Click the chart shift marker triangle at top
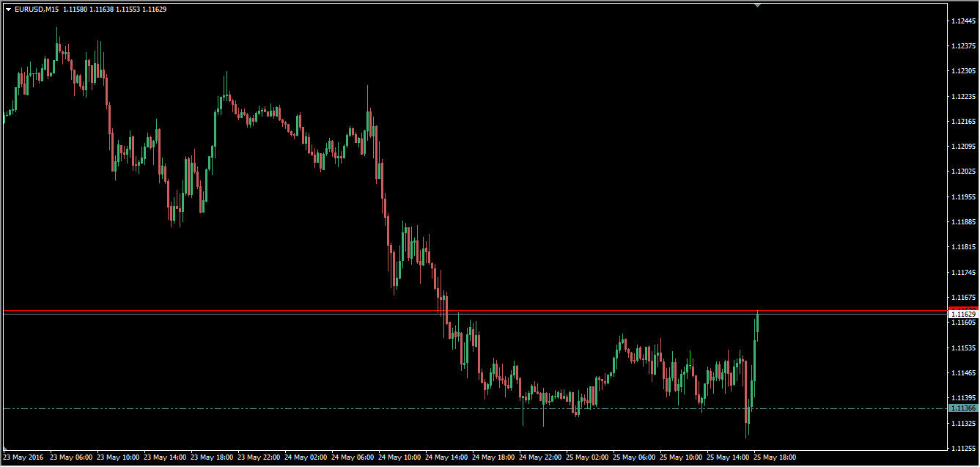Image resolution: width=980 pixels, height=467 pixels. coord(757,5)
